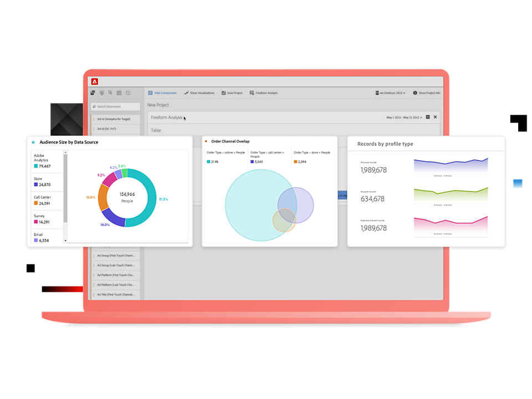Select 3rd Id (Analytics for Target) dimension
The height and width of the screenshot is (399, 532).
[x=116, y=119]
